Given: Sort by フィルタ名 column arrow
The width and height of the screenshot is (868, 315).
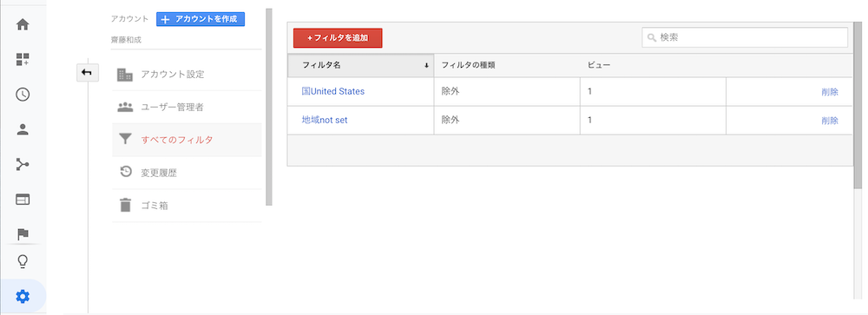Looking at the screenshot, I should [426, 65].
